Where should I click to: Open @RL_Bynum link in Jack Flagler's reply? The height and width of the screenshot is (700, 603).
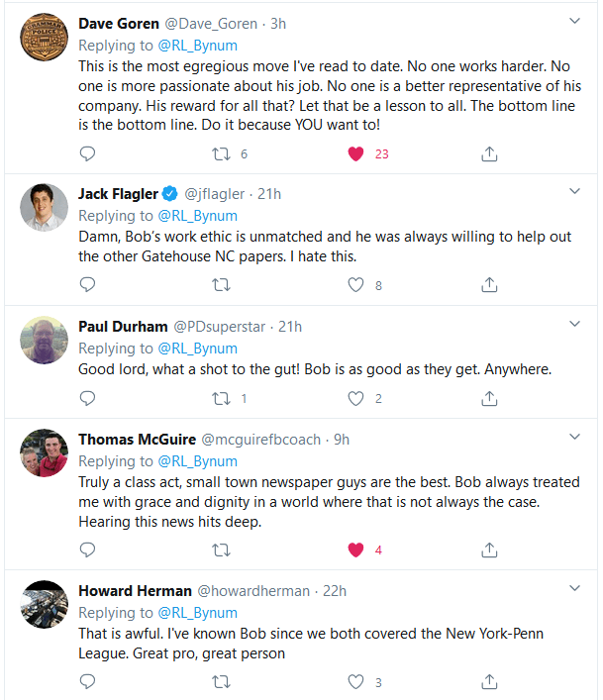click(199, 216)
